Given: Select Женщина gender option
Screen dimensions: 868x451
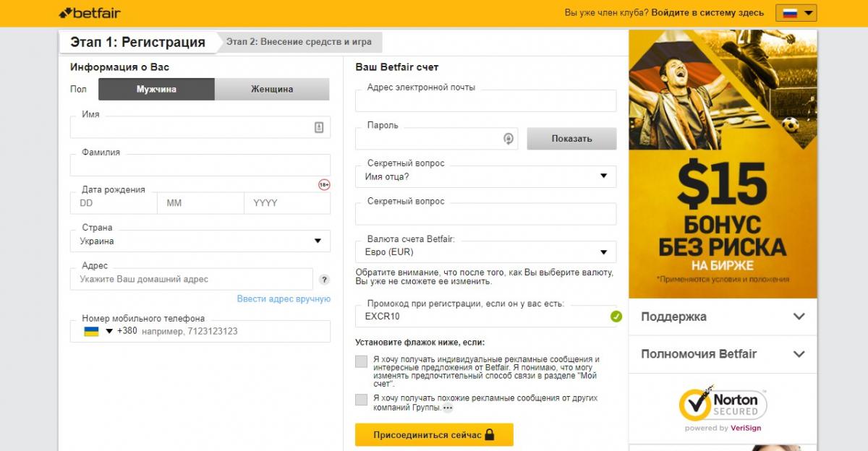Looking at the screenshot, I should [x=272, y=90].
